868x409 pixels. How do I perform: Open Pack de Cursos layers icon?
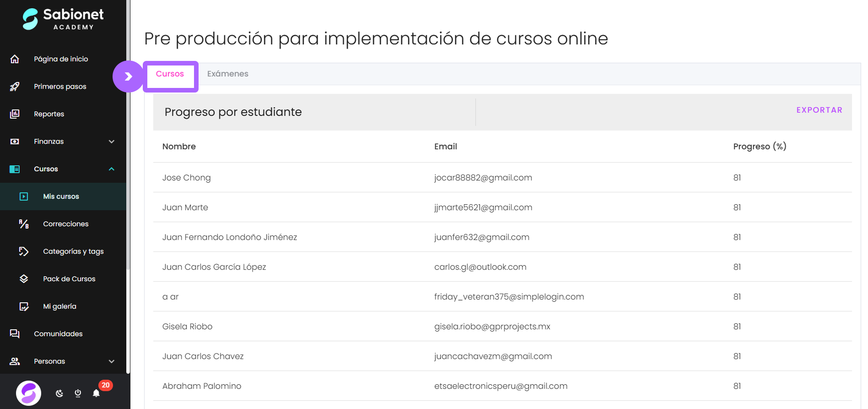pos(24,279)
